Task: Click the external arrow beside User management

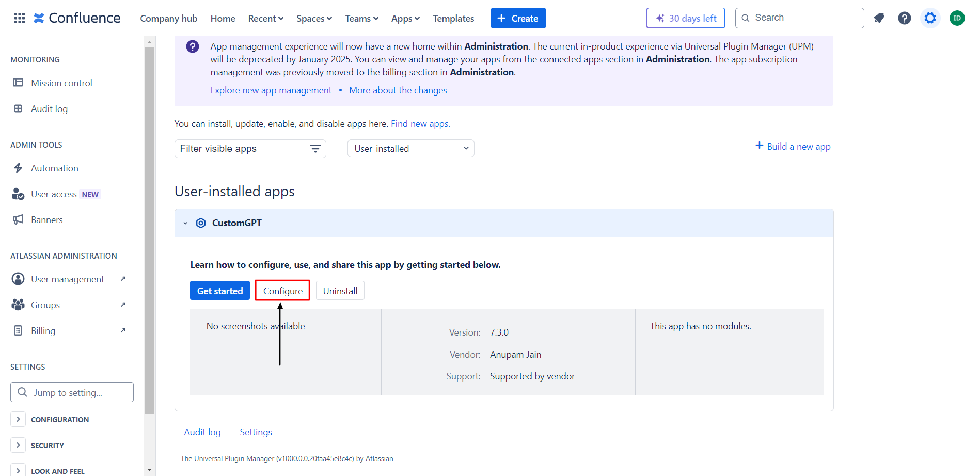Action: [x=123, y=279]
